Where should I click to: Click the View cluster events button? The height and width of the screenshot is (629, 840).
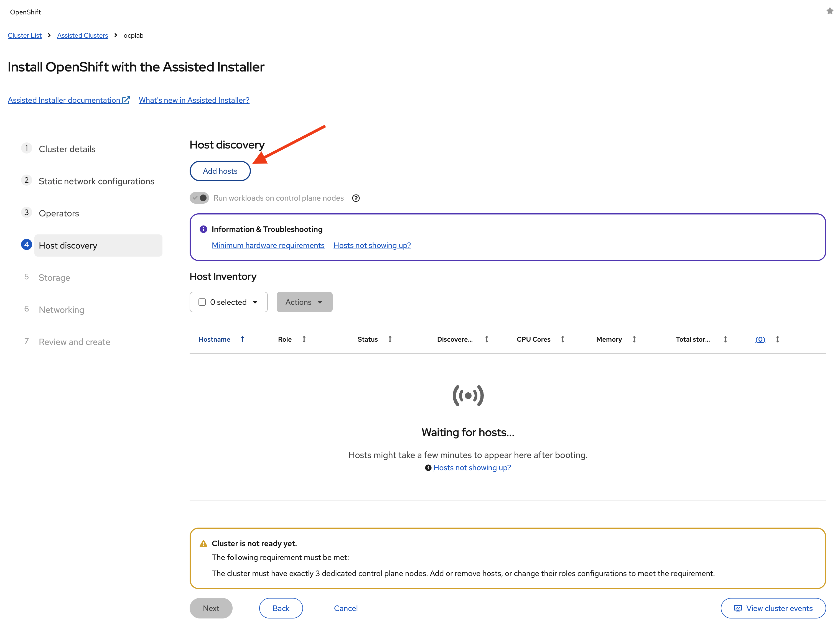773,608
